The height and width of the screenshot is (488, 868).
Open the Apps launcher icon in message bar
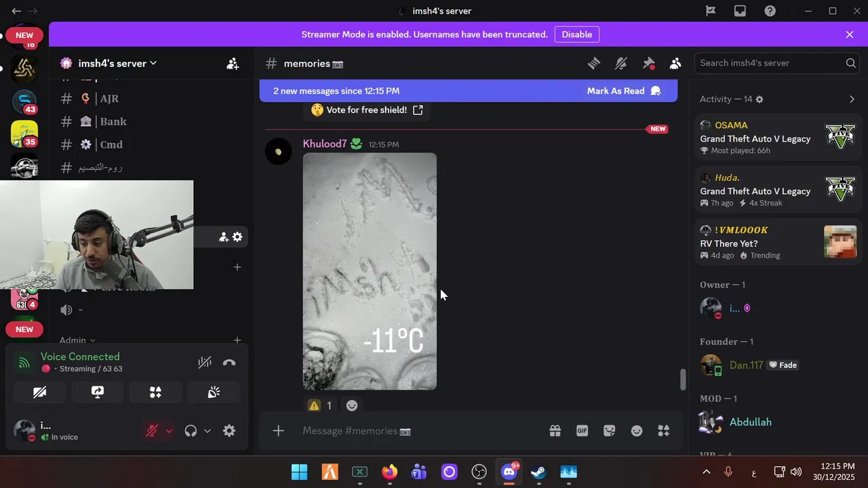[663, 431]
